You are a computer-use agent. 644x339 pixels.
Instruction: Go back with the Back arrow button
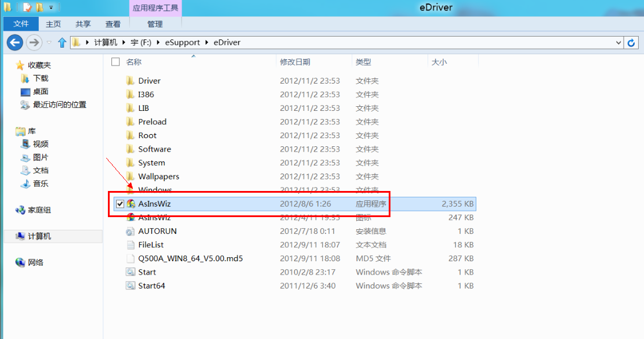click(x=15, y=42)
